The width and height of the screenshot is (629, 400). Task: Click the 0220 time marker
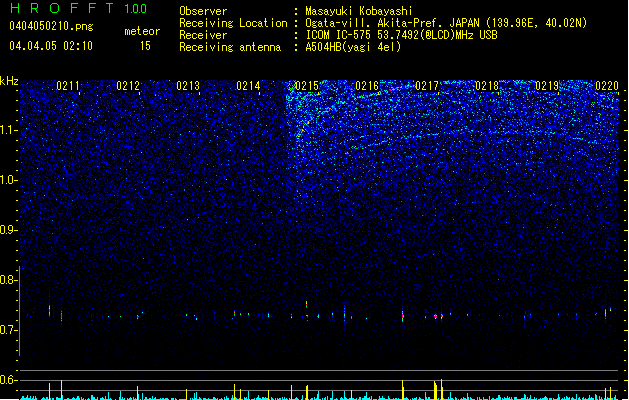[x=607, y=86]
